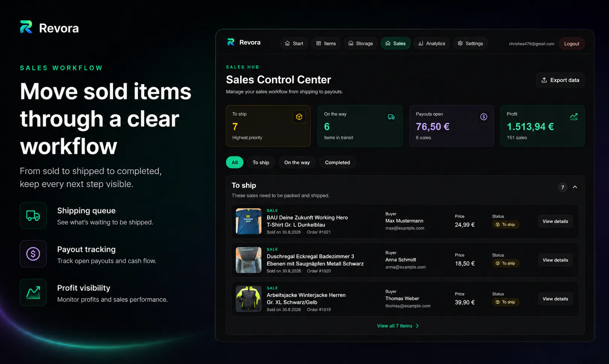This screenshot has height=364, width=609.
Task: Click the anna@example.com buyer email
Action: [x=405, y=267]
